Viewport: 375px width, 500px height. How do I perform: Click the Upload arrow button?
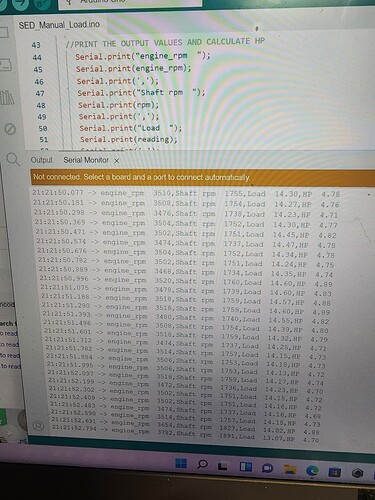(x=21, y=3)
